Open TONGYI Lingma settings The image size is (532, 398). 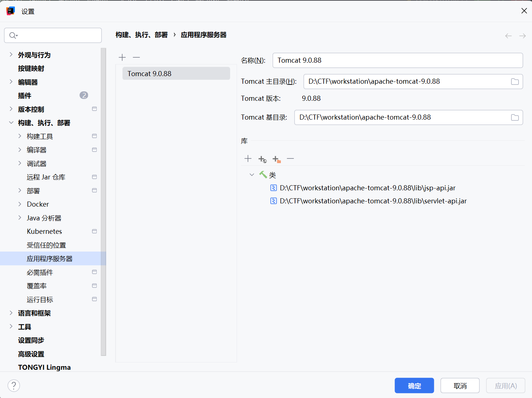(x=44, y=367)
